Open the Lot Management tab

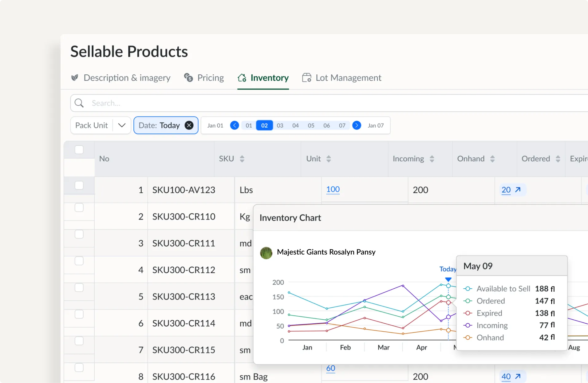(x=349, y=78)
